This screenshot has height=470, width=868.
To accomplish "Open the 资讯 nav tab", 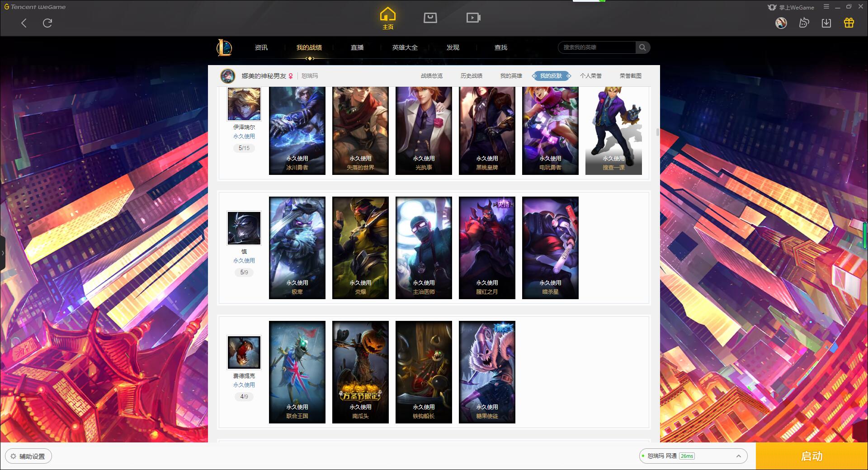I will [261, 47].
